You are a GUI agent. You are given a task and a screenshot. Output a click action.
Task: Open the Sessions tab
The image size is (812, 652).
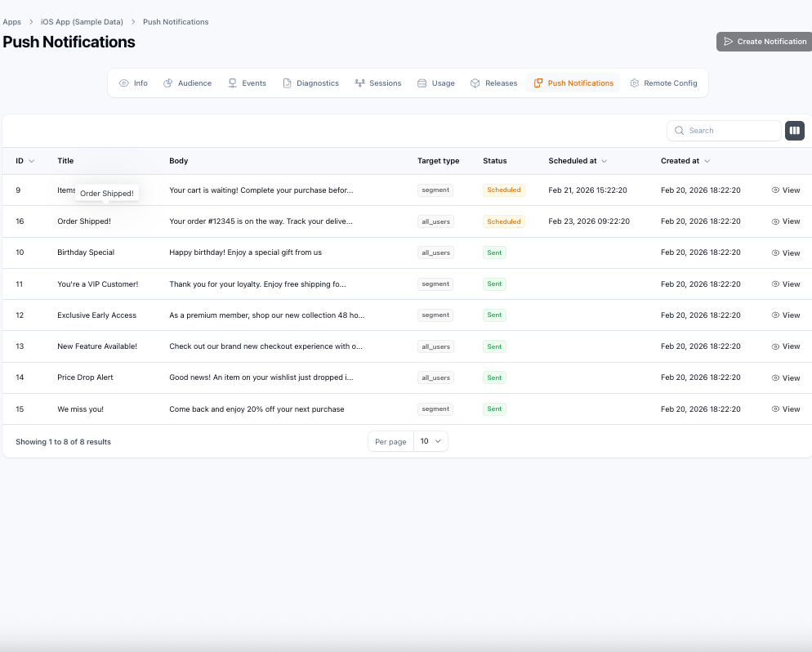[x=378, y=83]
